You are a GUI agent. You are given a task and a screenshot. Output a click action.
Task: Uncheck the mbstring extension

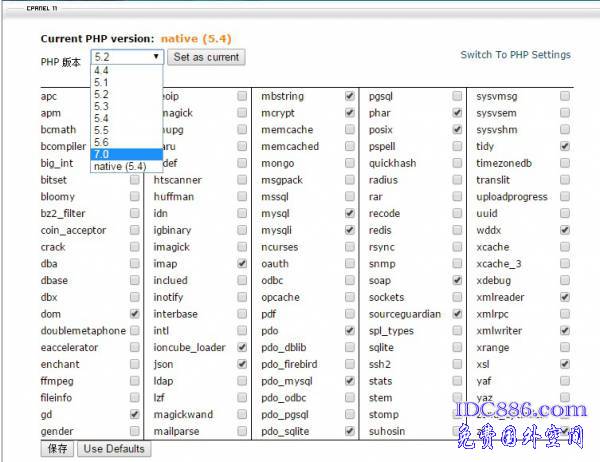[x=349, y=96]
